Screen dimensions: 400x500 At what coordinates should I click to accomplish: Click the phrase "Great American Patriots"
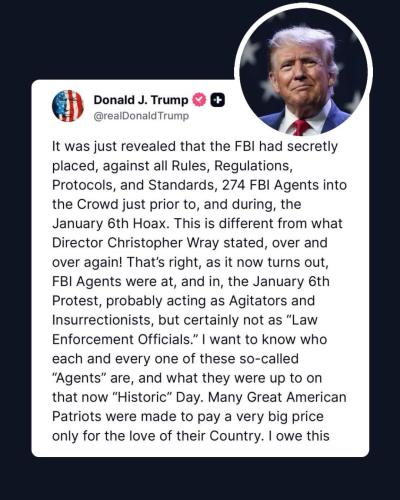pos(199,407)
